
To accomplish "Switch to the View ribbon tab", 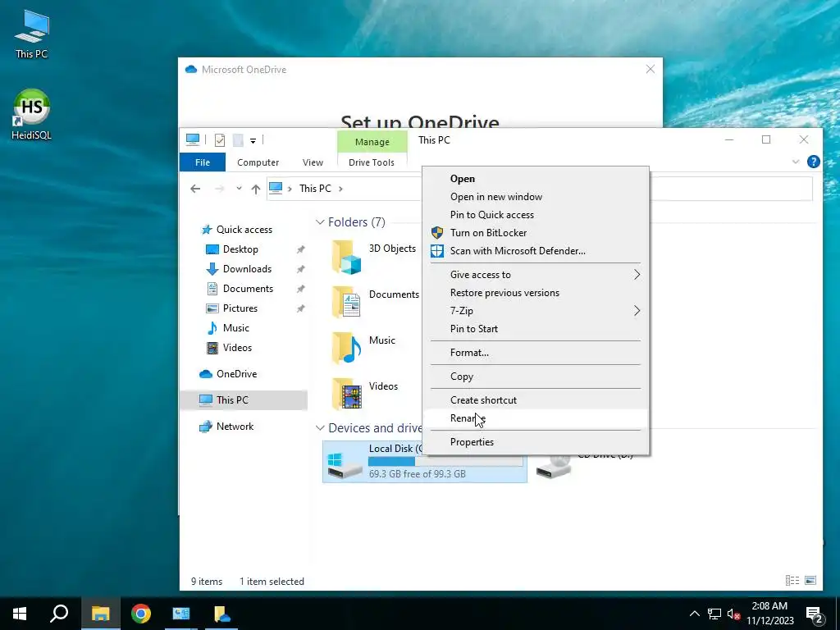I will coord(313,162).
